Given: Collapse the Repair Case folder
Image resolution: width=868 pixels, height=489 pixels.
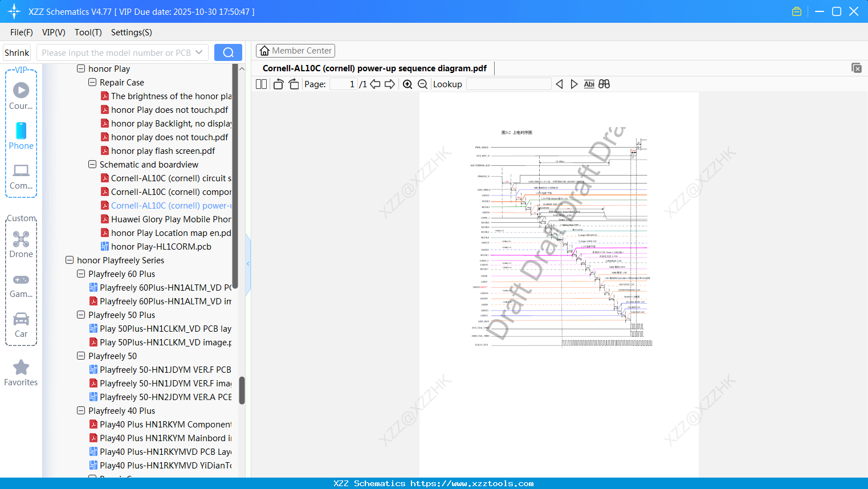Looking at the screenshot, I should [x=92, y=82].
